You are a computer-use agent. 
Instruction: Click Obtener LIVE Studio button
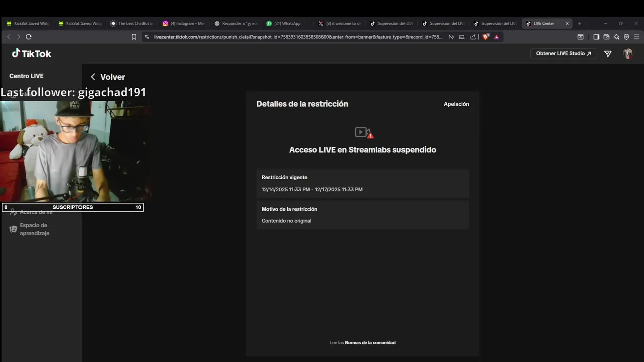pyautogui.click(x=563, y=54)
